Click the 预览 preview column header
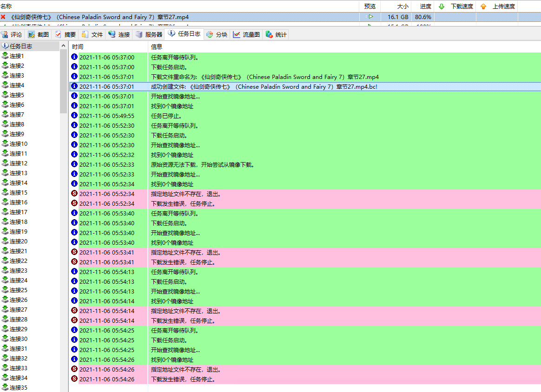The width and height of the screenshot is (541, 392). pos(370,6)
